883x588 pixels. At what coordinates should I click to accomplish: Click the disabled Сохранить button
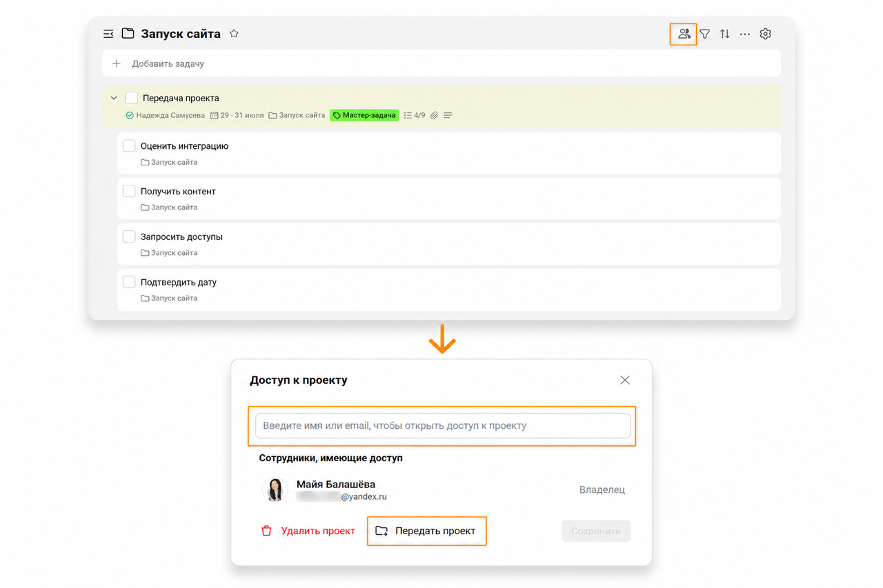(596, 531)
